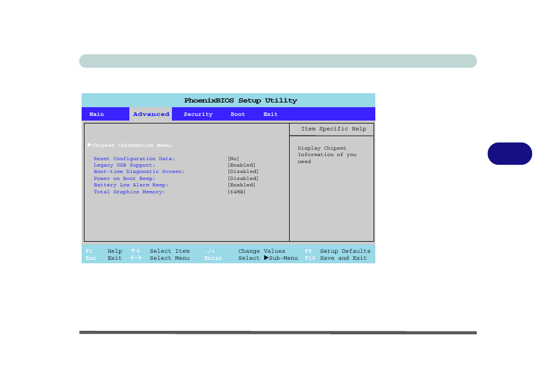Toggle Power on Boot Beep [Disabled] value
The height and width of the screenshot is (392, 556).
[243, 179]
